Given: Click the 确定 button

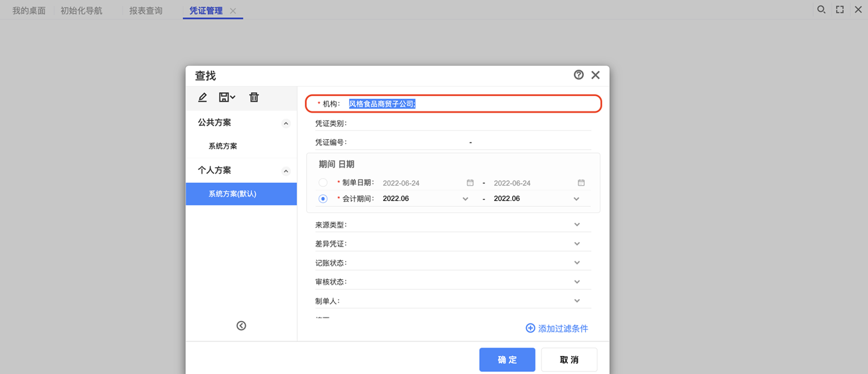Looking at the screenshot, I should click(x=507, y=359).
